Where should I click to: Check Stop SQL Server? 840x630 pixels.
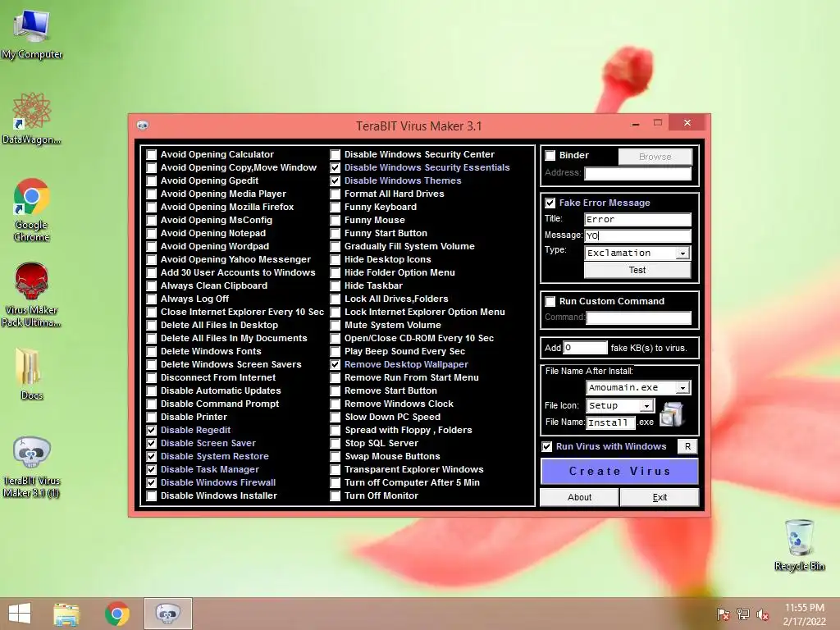click(x=336, y=444)
